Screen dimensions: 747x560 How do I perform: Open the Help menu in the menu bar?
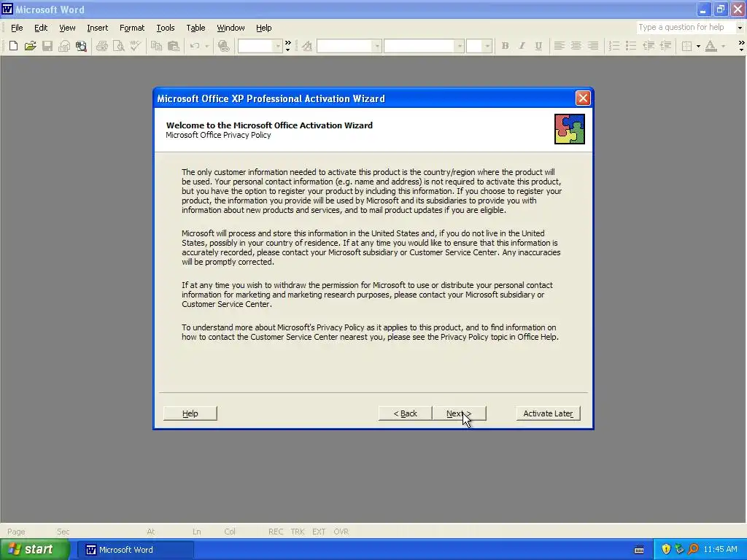(x=263, y=28)
